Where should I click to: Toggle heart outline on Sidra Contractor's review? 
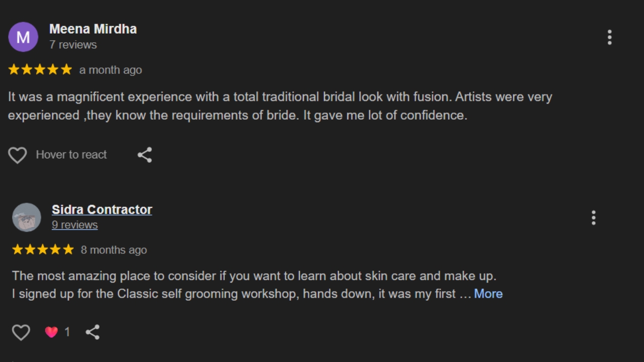coord(21,332)
